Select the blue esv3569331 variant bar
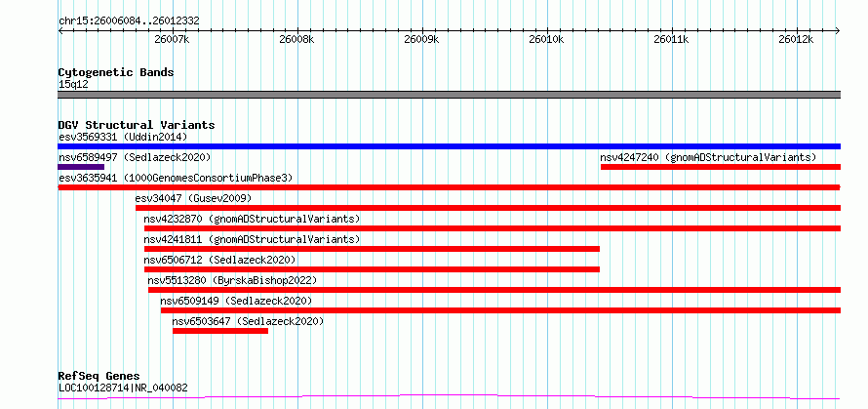The height and width of the screenshot is (409, 868). 449,146
